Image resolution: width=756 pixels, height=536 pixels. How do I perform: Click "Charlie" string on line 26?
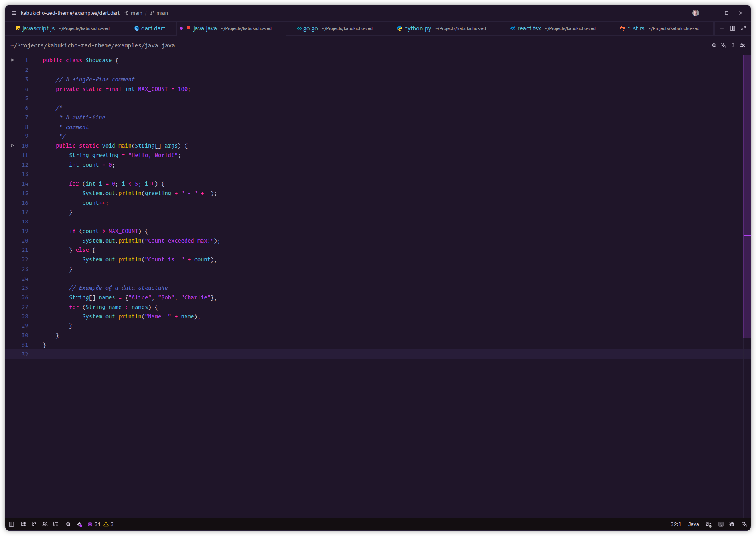point(195,297)
